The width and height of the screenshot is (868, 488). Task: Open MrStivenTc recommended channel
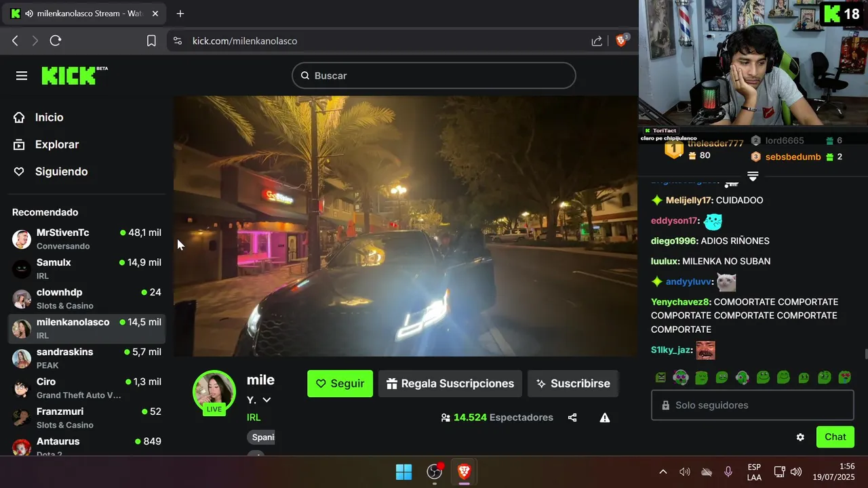[87, 239]
